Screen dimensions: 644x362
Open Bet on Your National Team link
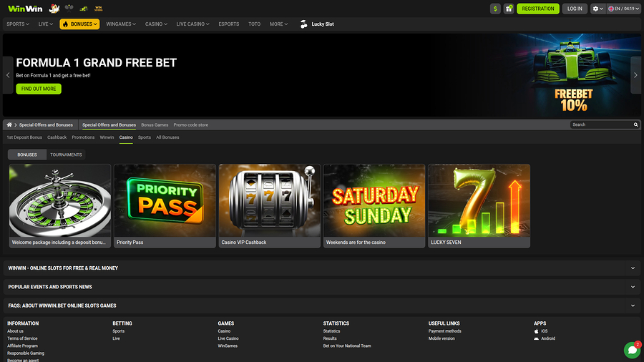347,346
